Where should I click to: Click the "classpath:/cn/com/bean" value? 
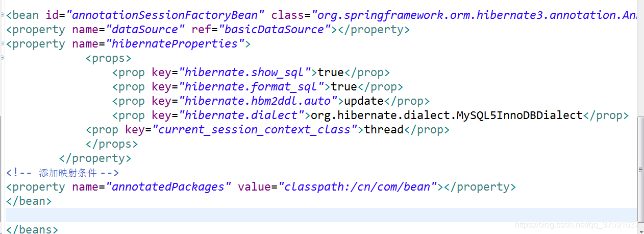pyautogui.click(x=357, y=187)
